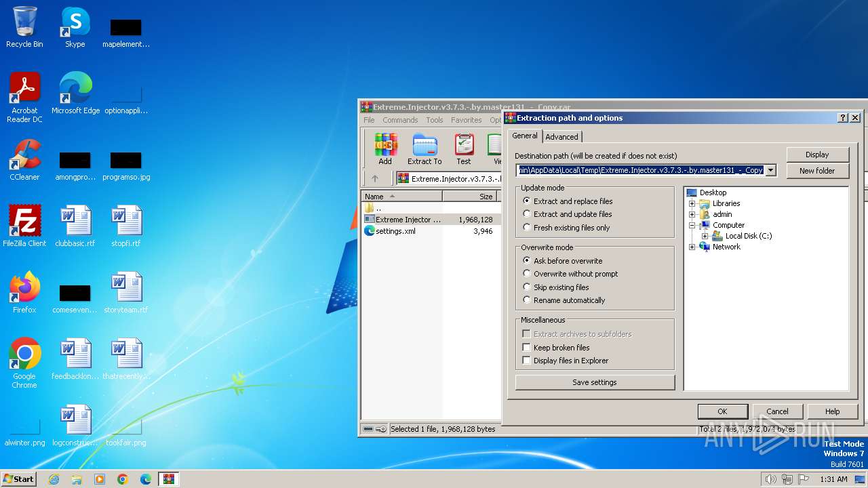Click the Test toolbar icon in WinRAR
This screenshot has width=868, height=488.
[464, 149]
